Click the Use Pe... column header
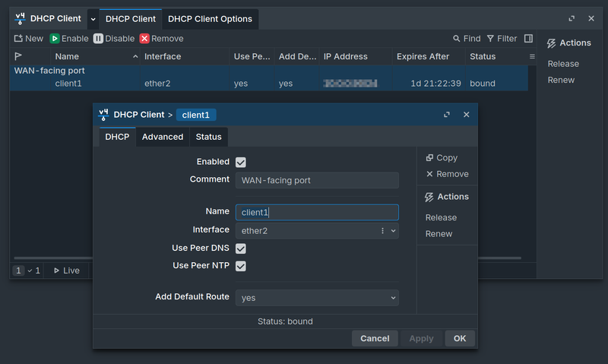608x364 pixels. (x=252, y=56)
